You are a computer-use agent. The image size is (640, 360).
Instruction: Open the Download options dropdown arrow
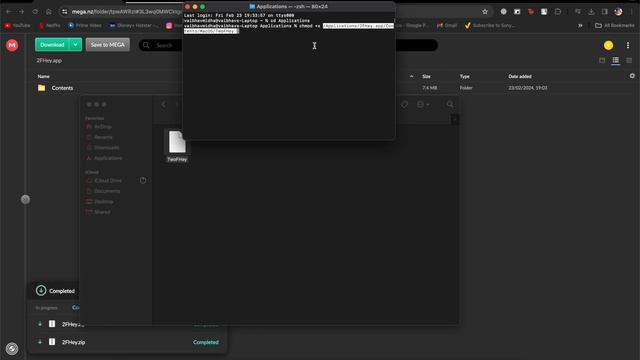point(76,45)
